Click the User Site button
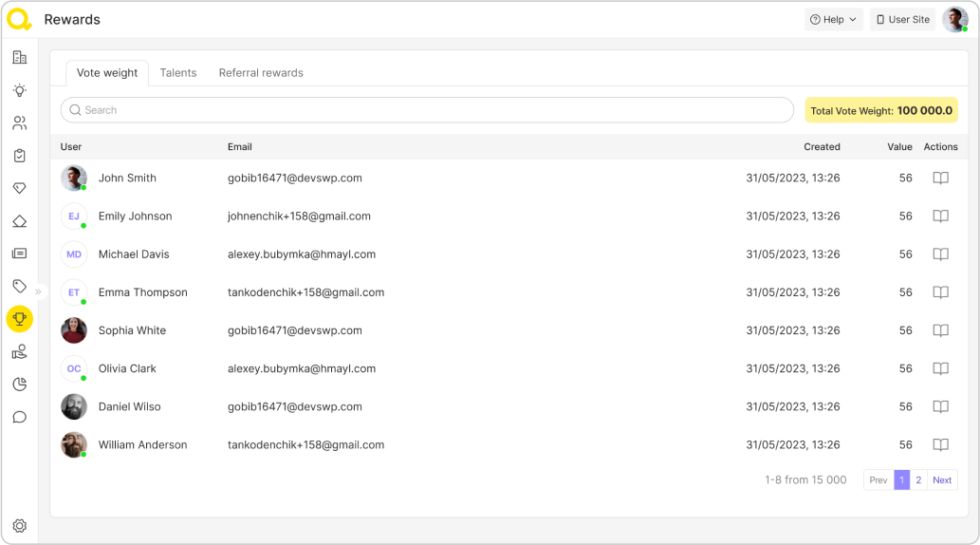 coord(902,20)
